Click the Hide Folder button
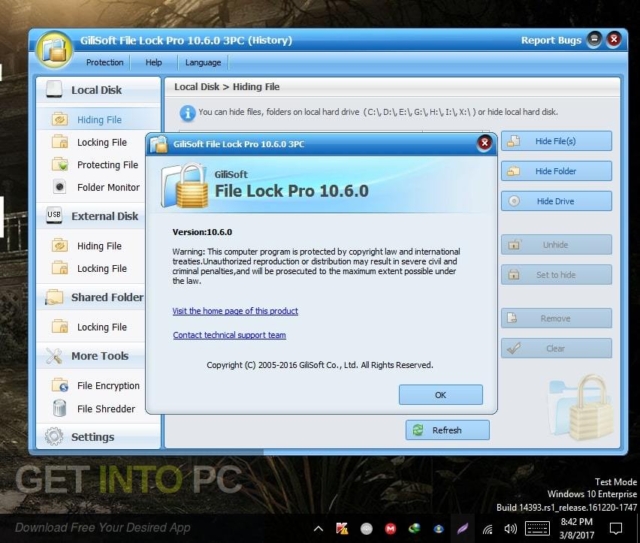 pyautogui.click(x=556, y=171)
